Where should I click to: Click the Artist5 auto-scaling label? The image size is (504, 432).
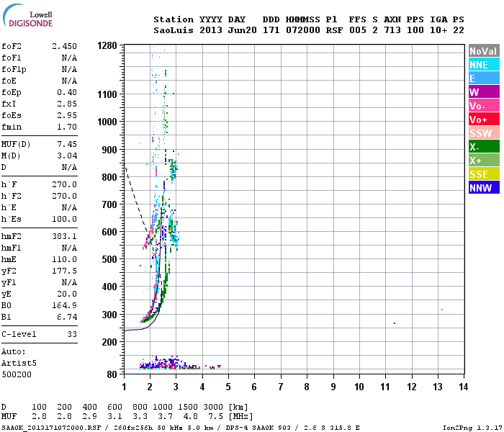[19, 363]
